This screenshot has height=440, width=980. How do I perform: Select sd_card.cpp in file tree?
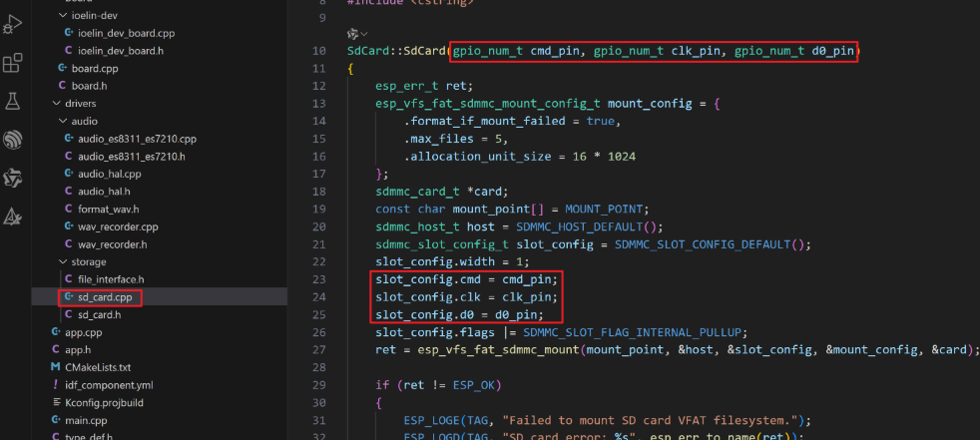(x=105, y=297)
